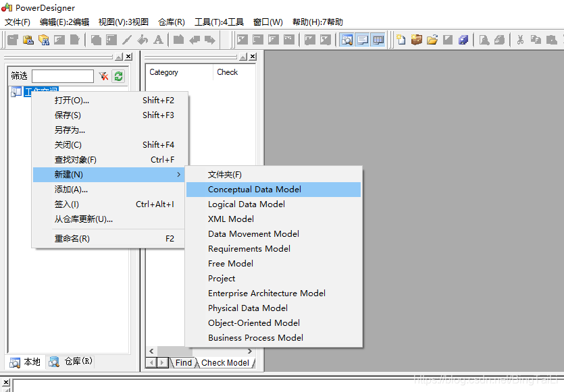Viewport: 564px width, 392px height.
Task: Choose 添加(A)... from the context menu
Action: coord(110,190)
